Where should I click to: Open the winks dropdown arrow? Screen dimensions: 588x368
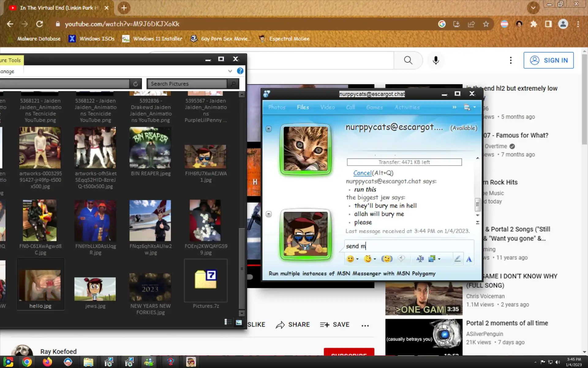tap(375, 259)
